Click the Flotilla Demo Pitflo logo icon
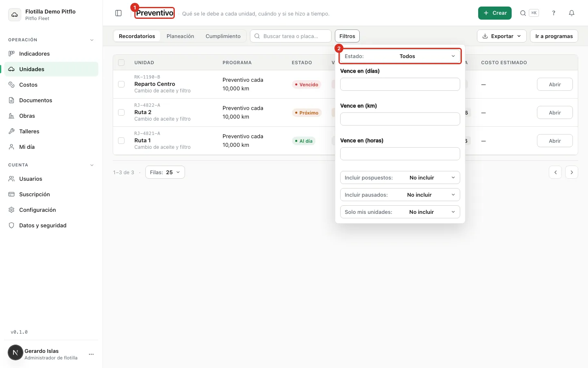Viewport: 588px width, 368px height. tap(15, 15)
